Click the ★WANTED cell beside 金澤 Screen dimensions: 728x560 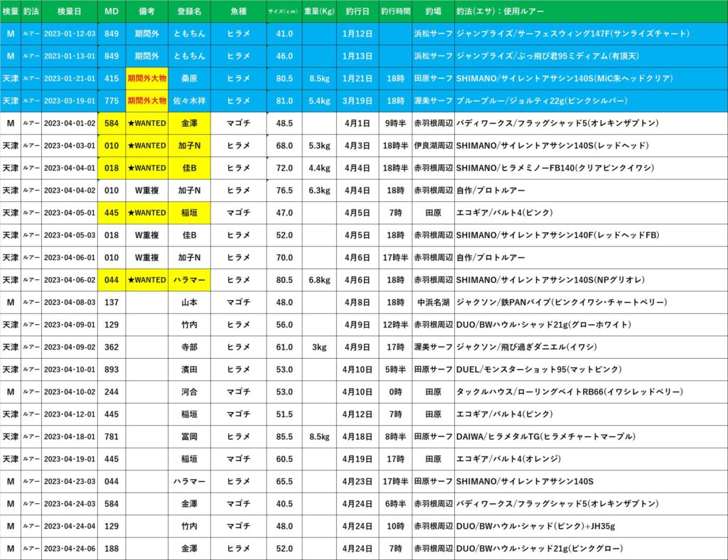146,123
